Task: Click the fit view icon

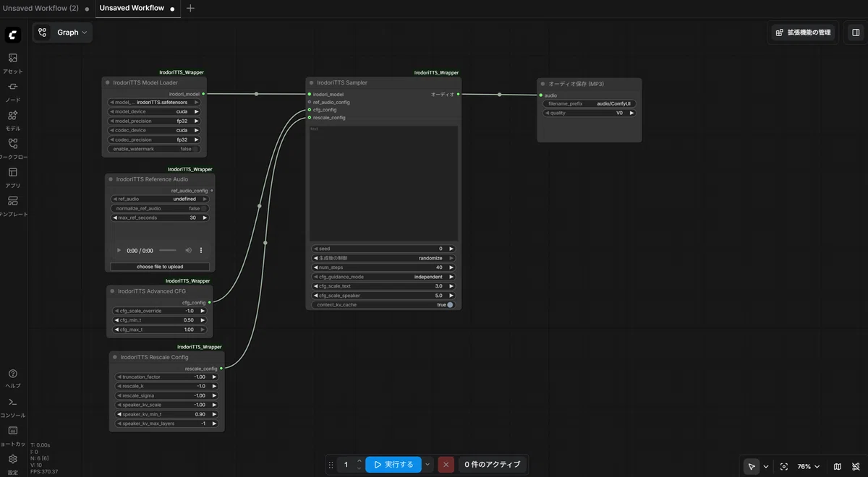Action: [x=784, y=467]
